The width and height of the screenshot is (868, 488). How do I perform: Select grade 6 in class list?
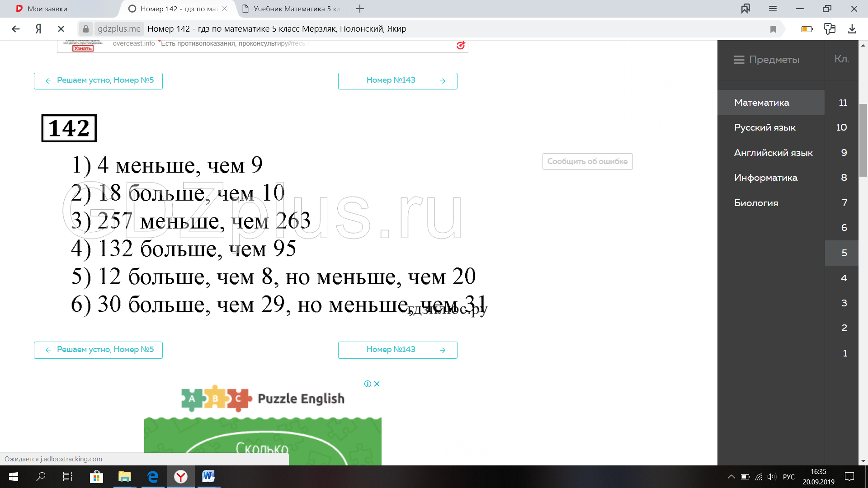[x=844, y=228]
